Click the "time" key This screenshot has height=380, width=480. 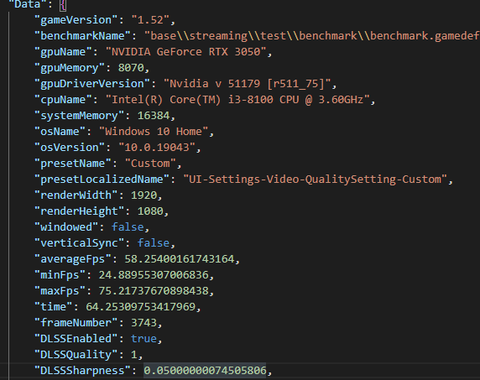(53, 308)
